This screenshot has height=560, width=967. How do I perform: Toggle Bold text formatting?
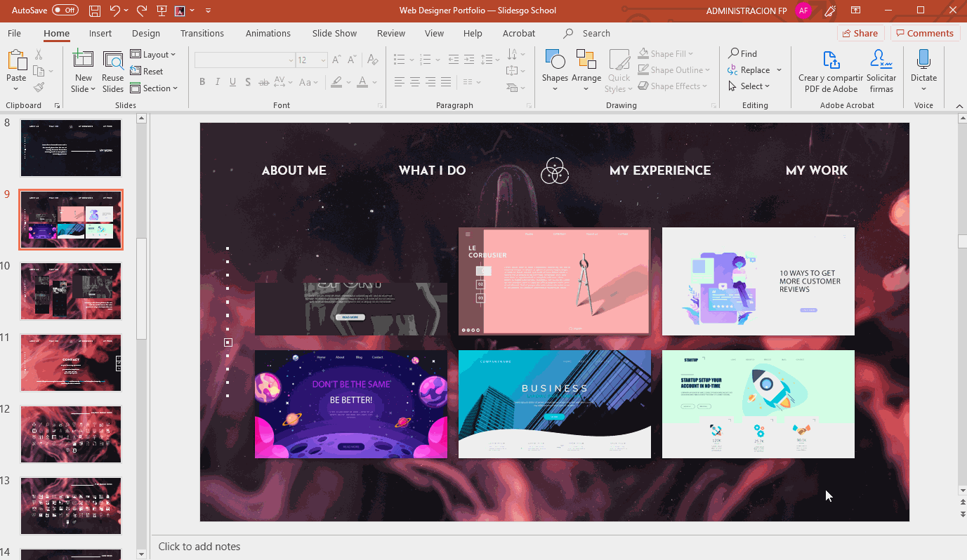[x=202, y=82]
